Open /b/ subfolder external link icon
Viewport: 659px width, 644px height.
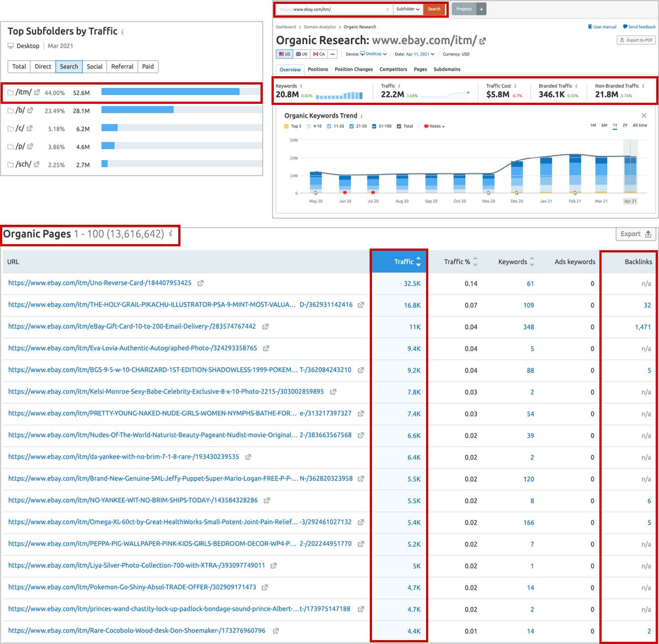30,110
